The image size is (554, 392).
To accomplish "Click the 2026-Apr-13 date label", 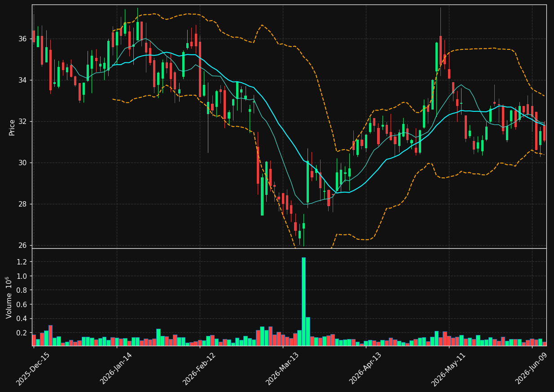I will pos(366,368).
